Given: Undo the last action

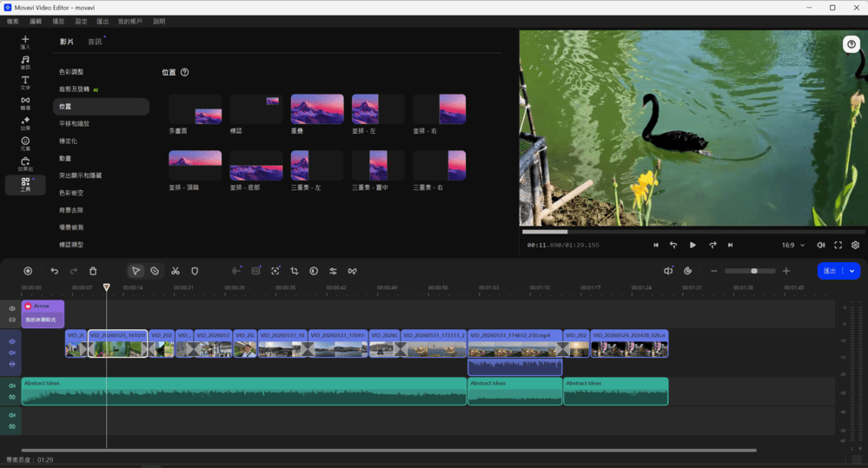Looking at the screenshot, I should pyautogui.click(x=54, y=271).
